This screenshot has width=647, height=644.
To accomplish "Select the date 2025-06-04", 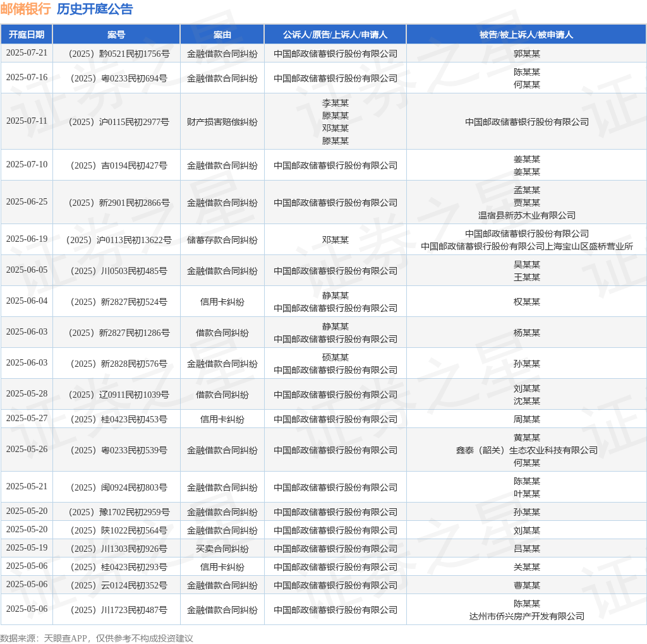I will (x=27, y=301).
